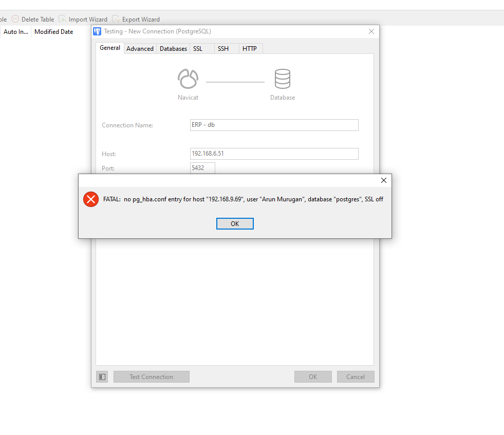504x435 pixels.
Task: Click the FATAL pg_hba.conf error message text
Action: tap(243, 199)
